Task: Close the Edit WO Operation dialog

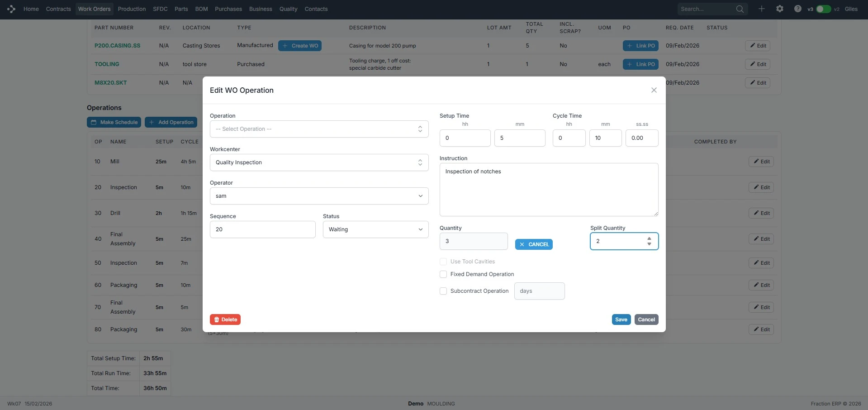Action: (654, 90)
